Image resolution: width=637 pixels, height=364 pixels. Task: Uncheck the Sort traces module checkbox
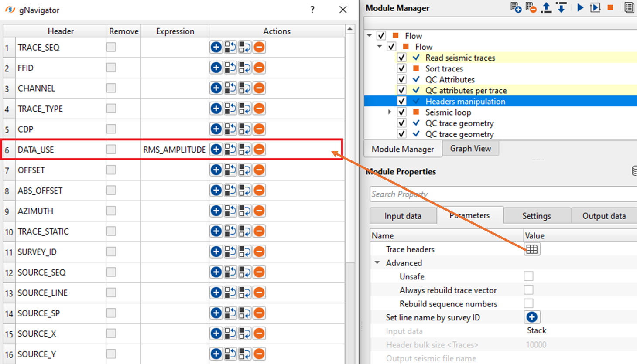401,68
